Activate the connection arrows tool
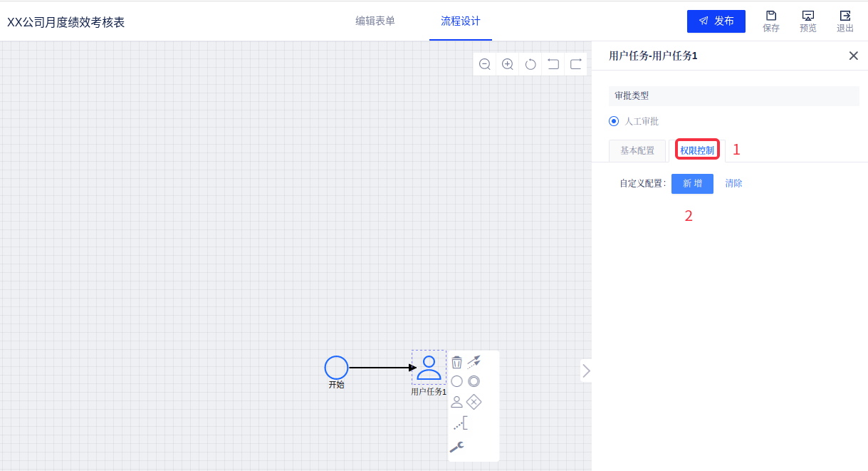The image size is (868, 471). (x=474, y=361)
